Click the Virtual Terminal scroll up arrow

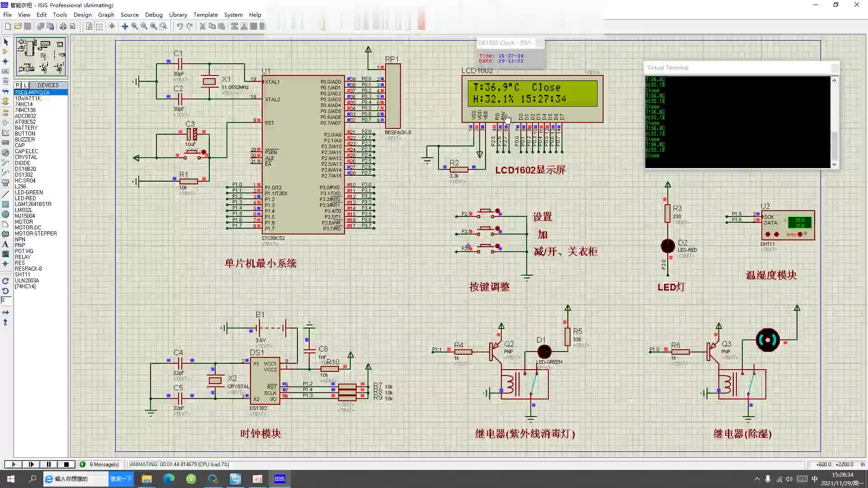click(x=834, y=80)
